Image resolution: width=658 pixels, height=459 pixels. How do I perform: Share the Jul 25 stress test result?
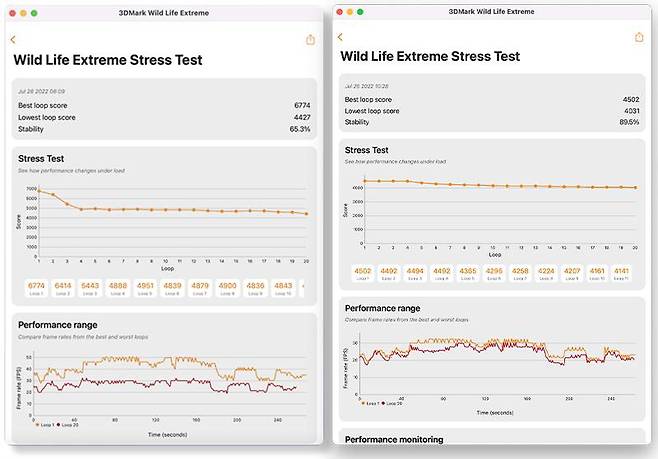(x=639, y=37)
